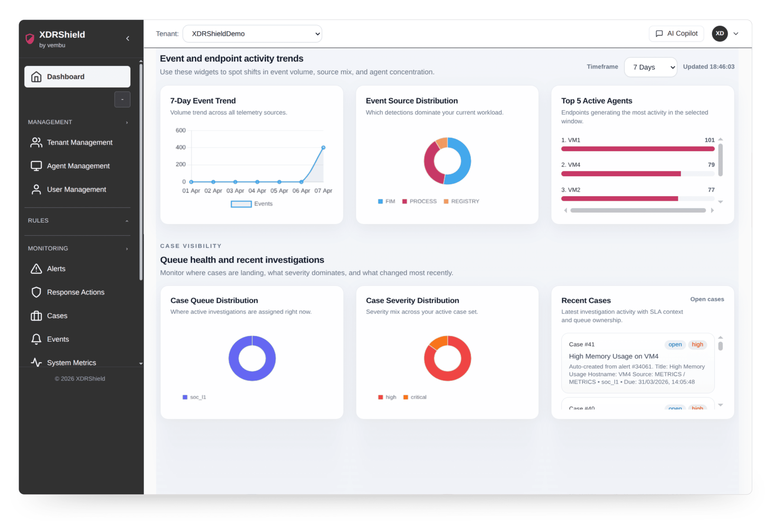Click the Open cases link
The image size is (776, 532).
(707, 299)
